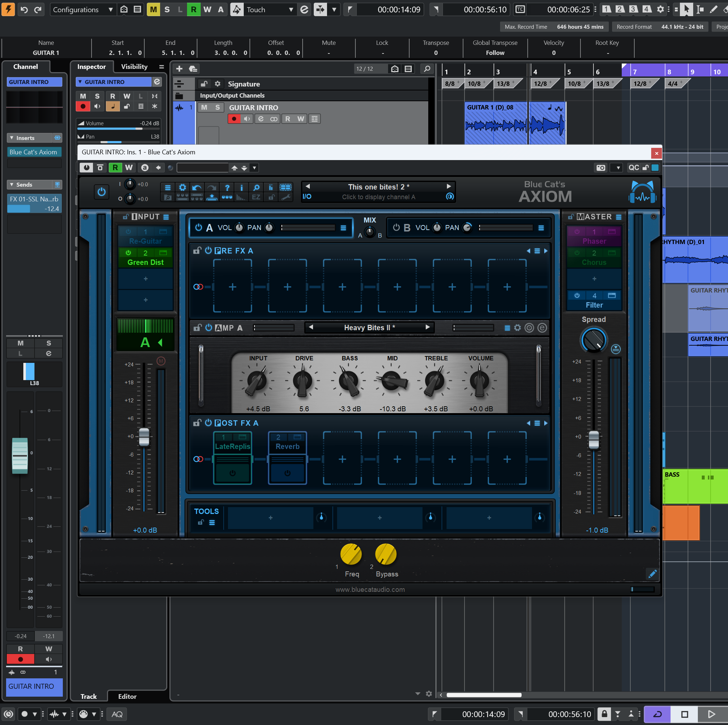Toggle global Mute 'M' in top toolbar
Viewport: 728px width, 725px height.
click(153, 9)
